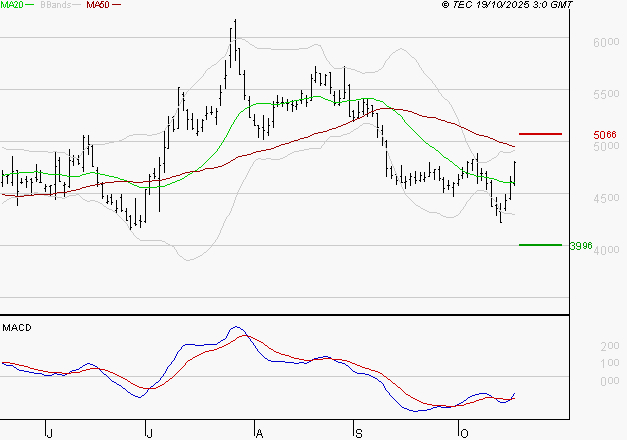Screen dimensions: 627x440
Task: Toggle the MA50 legend label
Action: (x=98, y=5)
